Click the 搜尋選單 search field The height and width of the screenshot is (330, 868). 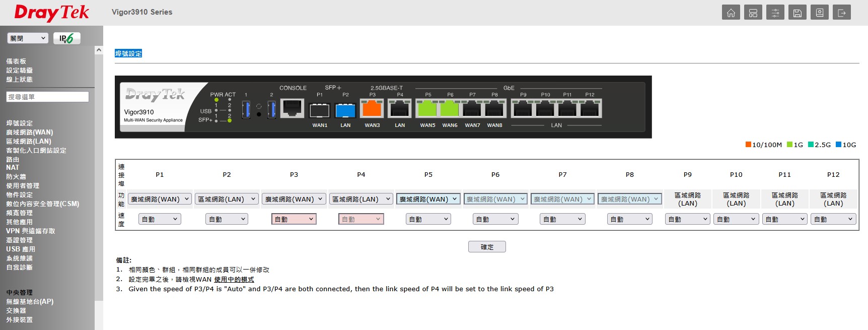click(47, 97)
